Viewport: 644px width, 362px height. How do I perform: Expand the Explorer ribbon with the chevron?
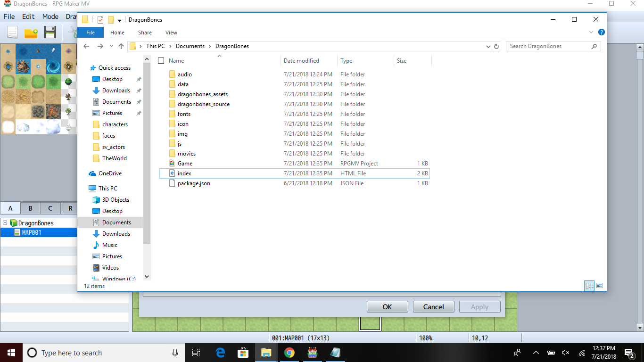[591, 33]
